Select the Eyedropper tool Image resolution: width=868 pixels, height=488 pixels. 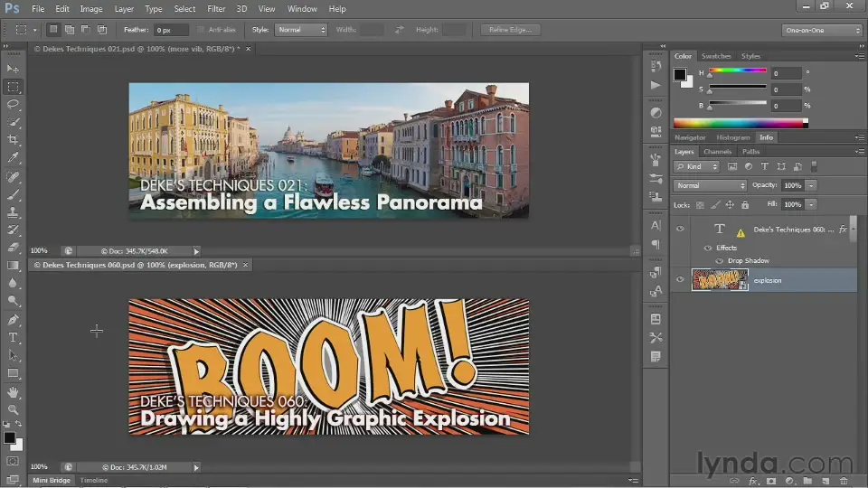pos(13,157)
